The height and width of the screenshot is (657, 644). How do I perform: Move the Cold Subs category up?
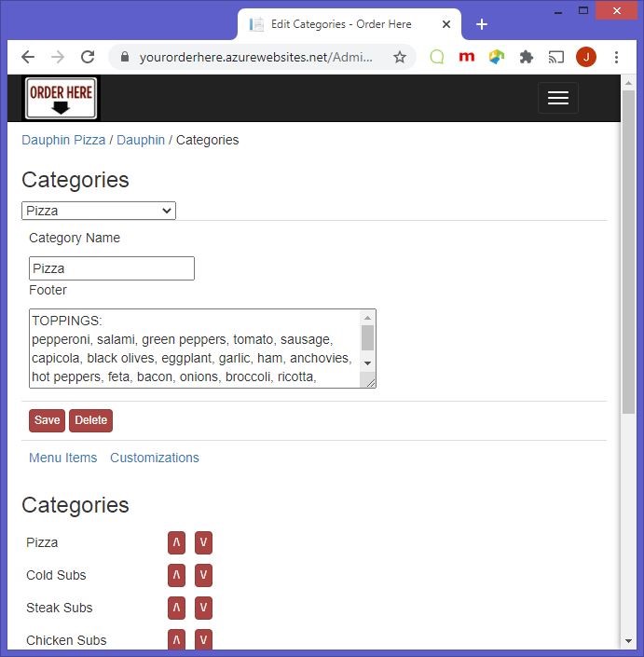point(176,575)
